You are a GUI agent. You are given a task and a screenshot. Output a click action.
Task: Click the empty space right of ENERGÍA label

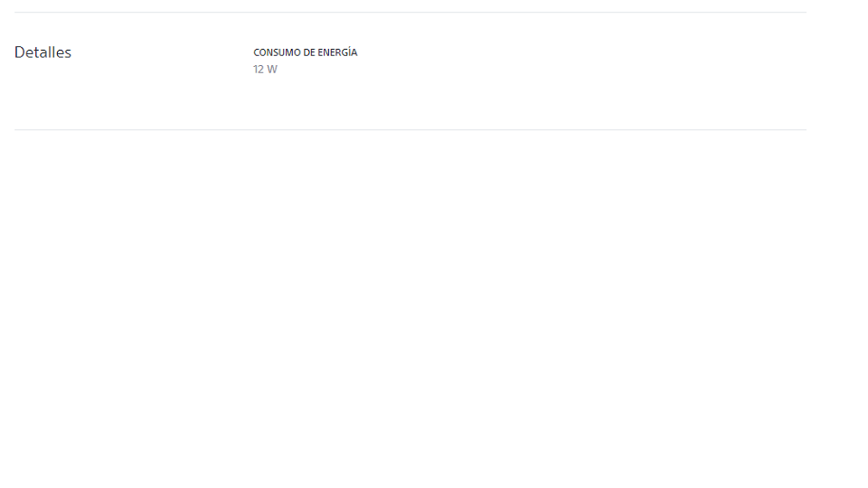click(581, 52)
